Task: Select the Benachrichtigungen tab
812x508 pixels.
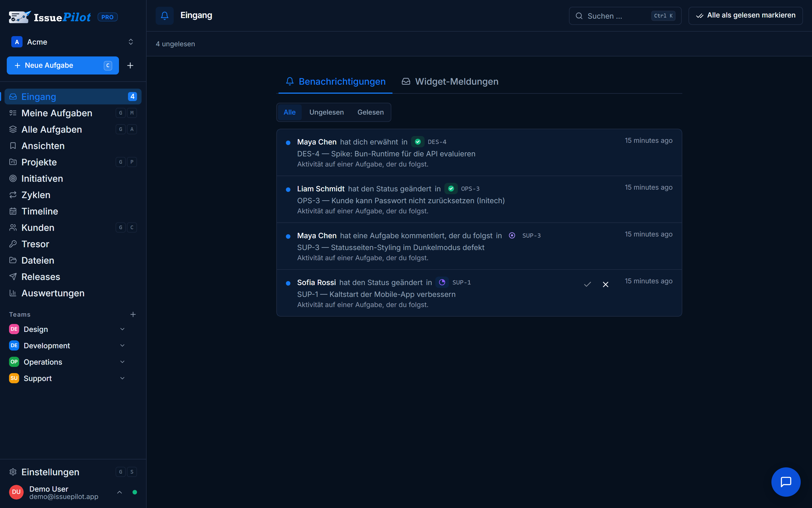Action: 335,82
